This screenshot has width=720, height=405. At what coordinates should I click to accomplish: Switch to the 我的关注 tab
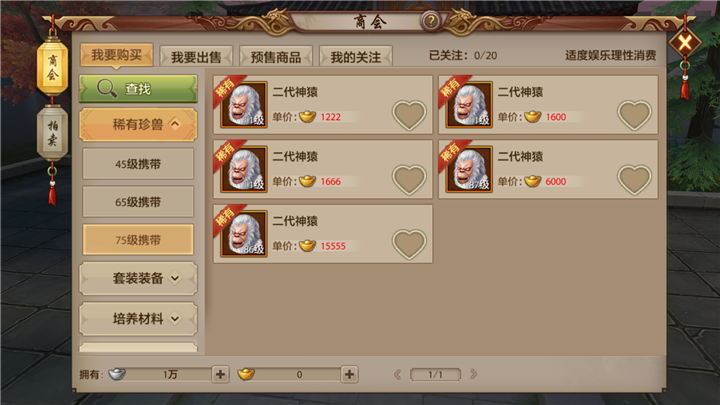pyautogui.click(x=356, y=56)
